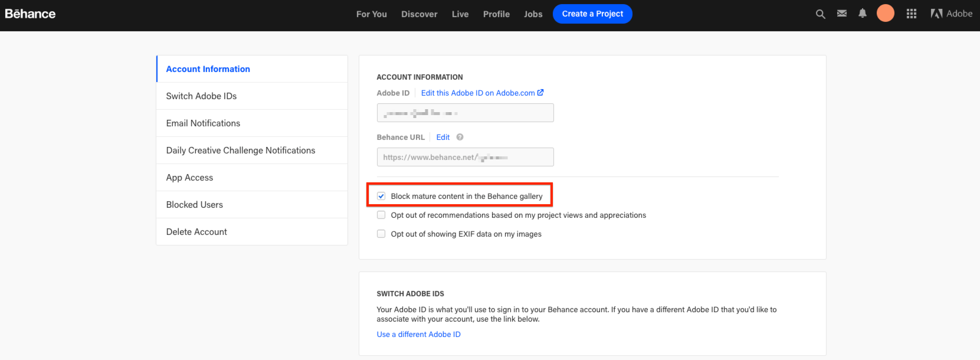
Task: Click the Edit link next to Behance URL
Action: point(443,137)
